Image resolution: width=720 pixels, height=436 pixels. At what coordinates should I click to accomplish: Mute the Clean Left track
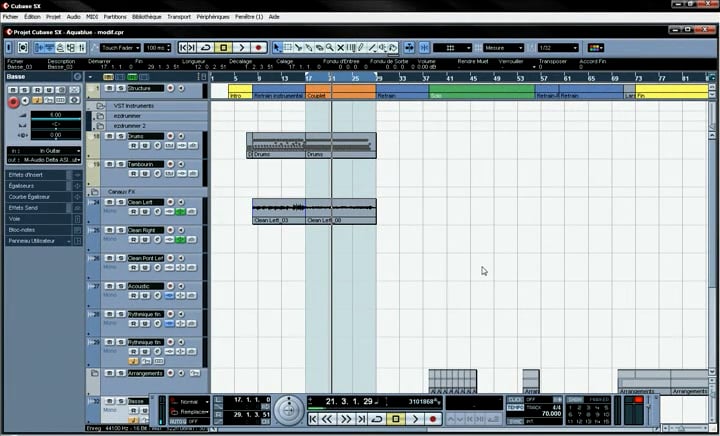pyautogui.click(x=109, y=202)
